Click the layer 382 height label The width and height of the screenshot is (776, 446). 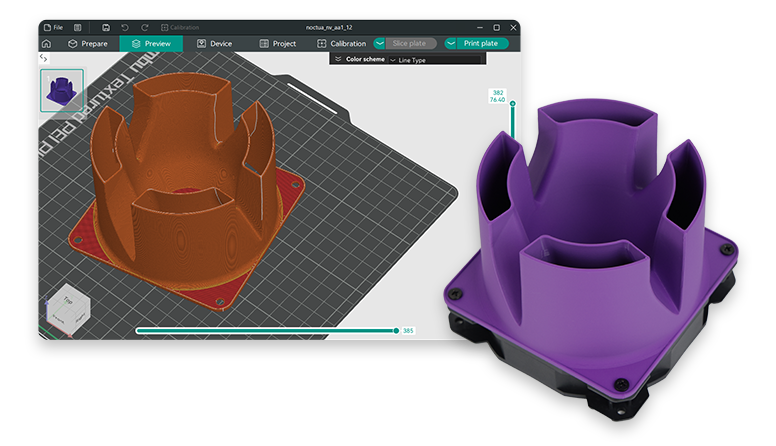(x=497, y=96)
